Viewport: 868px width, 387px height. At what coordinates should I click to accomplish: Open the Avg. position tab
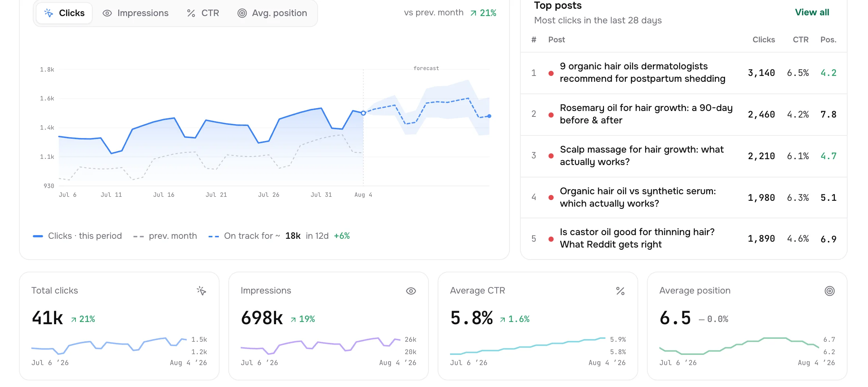pyautogui.click(x=272, y=13)
